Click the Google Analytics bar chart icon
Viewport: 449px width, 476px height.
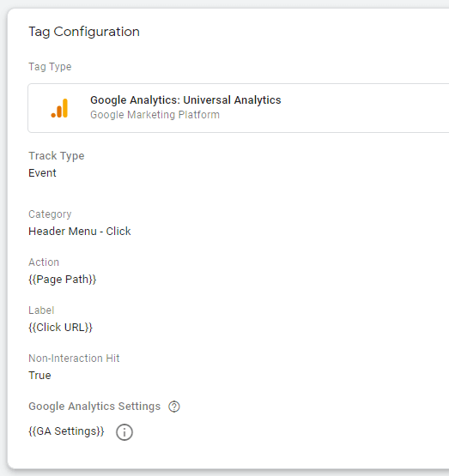click(59, 108)
